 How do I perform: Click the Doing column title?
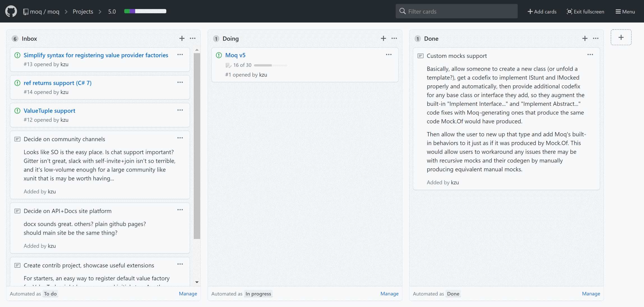230,39
